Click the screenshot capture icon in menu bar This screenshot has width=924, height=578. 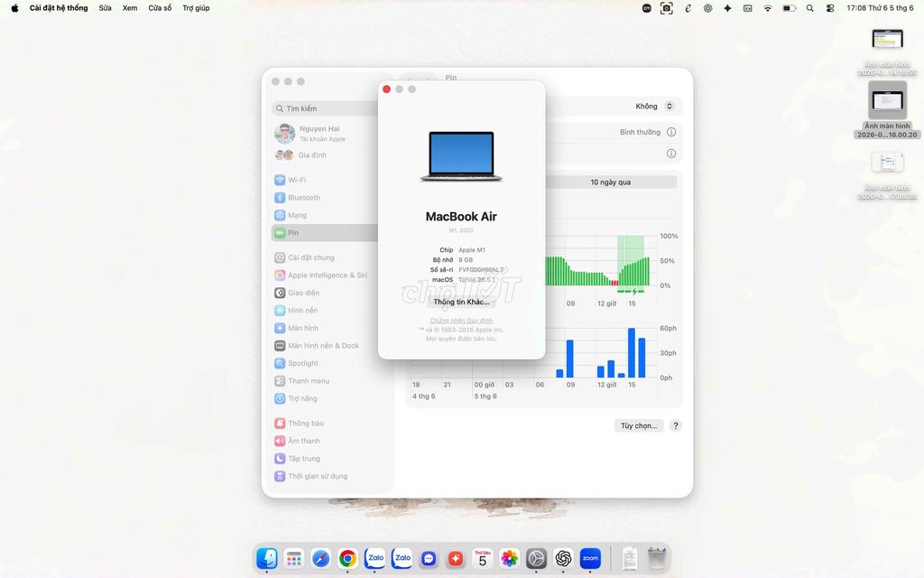click(x=667, y=8)
